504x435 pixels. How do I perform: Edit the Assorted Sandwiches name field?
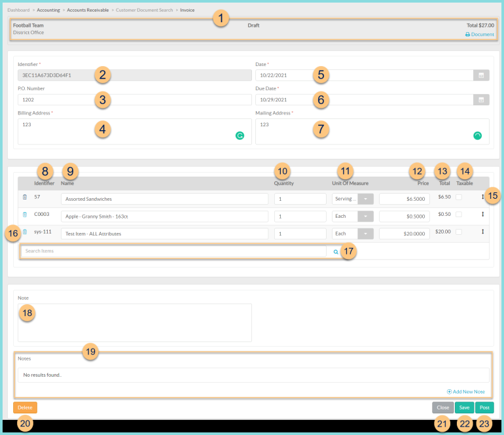tap(164, 199)
